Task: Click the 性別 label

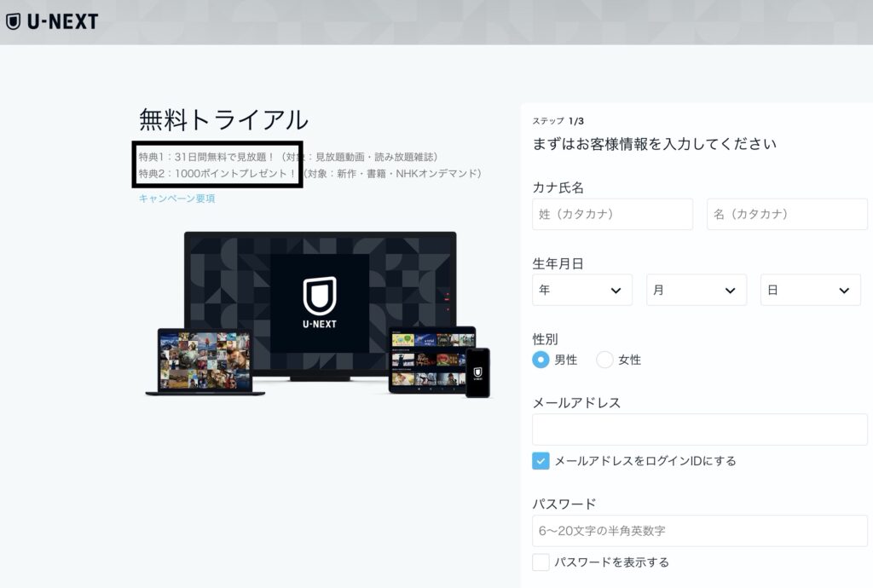Action: pos(545,339)
